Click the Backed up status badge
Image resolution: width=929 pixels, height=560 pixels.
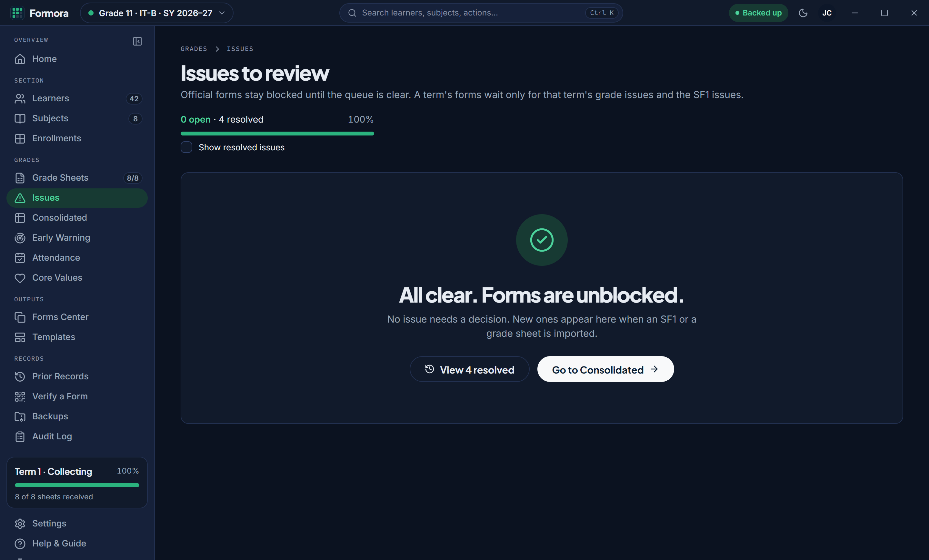758,13
